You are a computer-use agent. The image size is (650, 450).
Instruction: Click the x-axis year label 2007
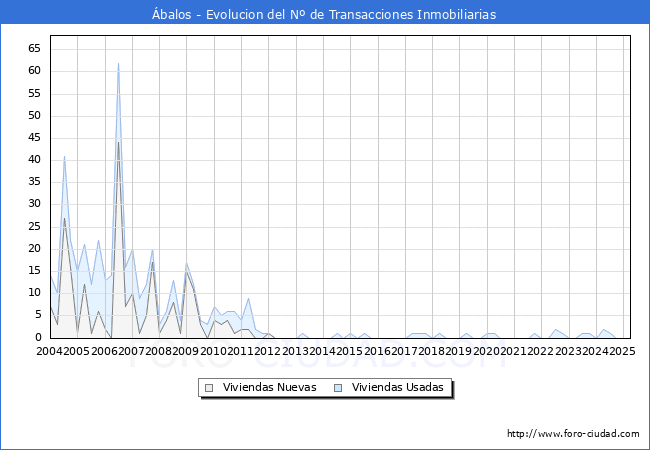tap(131, 351)
